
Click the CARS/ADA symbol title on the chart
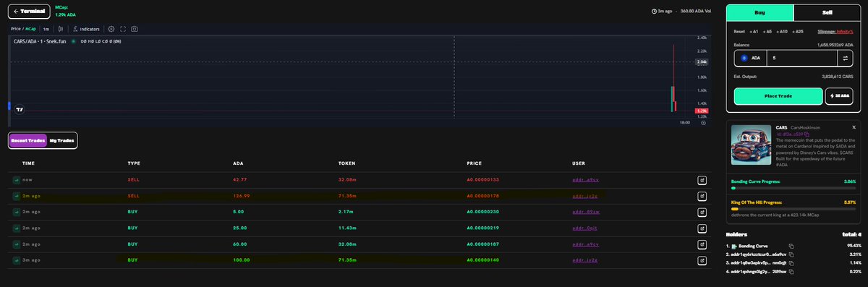click(40, 41)
